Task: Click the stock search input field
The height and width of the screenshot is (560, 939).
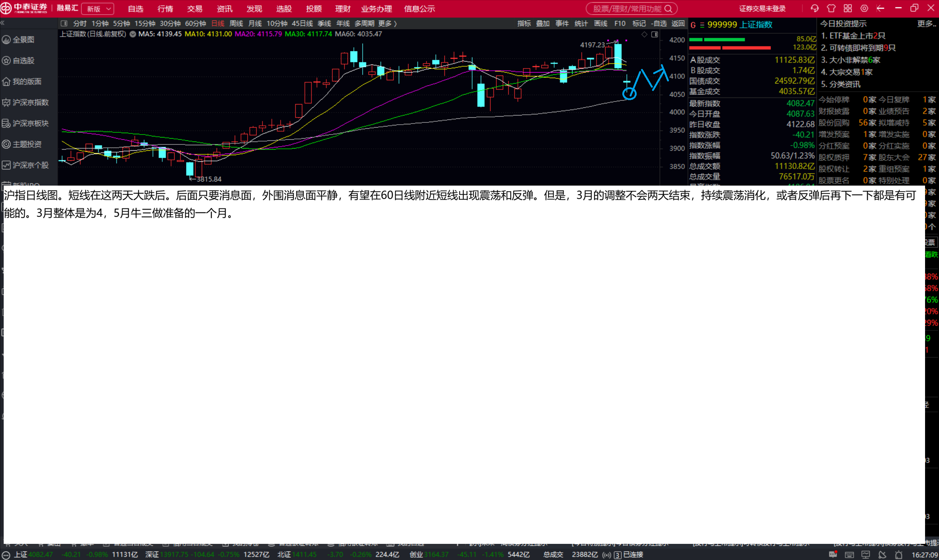Action: [627, 9]
